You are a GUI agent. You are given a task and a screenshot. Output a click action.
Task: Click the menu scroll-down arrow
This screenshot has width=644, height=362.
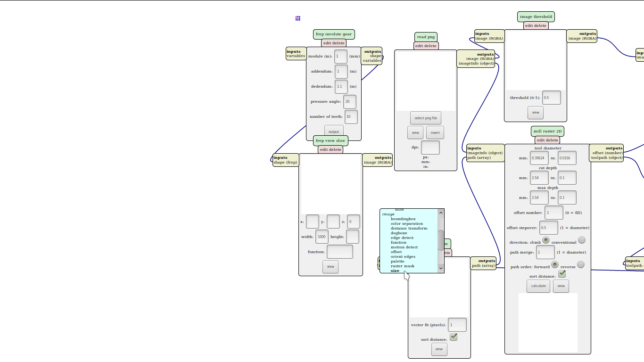[x=441, y=268]
